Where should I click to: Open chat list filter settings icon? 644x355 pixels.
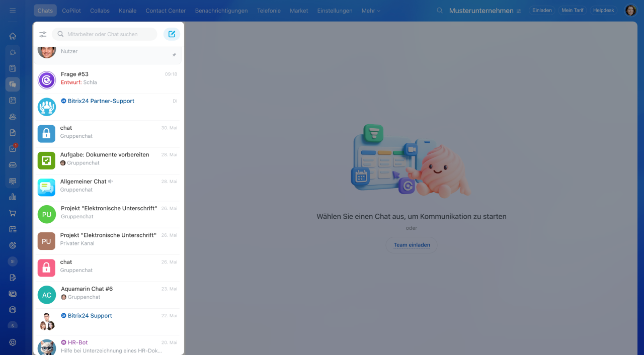click(x=43, y=34)
